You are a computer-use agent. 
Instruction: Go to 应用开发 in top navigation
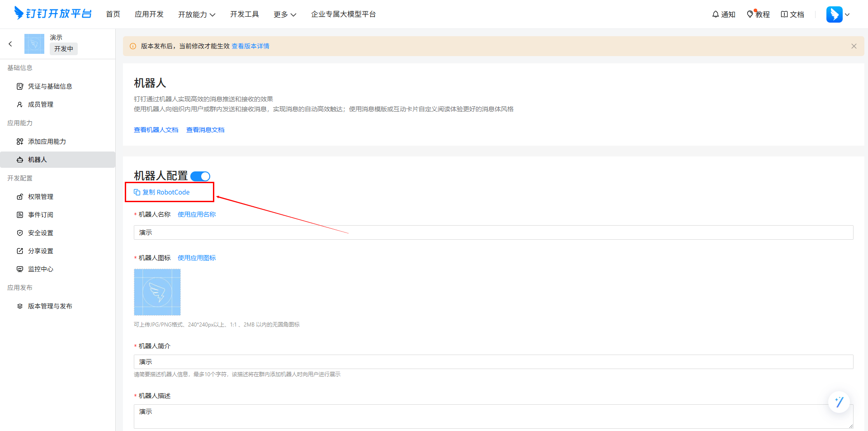(x=149, y=14)
